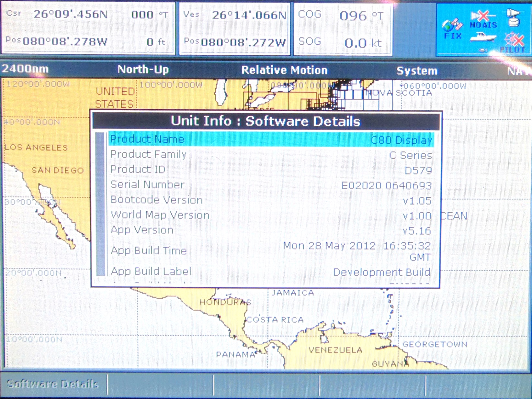Select the highlighted Product Name row
Viewport: 532px width, 399px height.
click(271, 139)
